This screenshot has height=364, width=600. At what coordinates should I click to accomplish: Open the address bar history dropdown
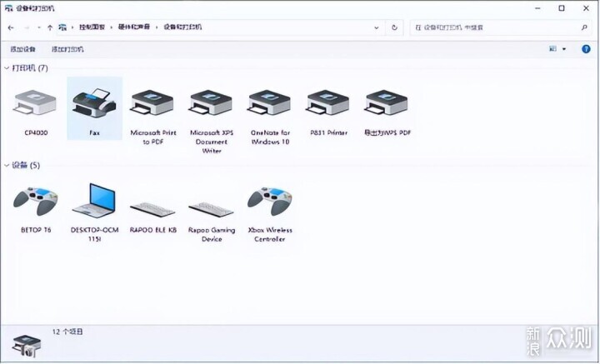377,27
